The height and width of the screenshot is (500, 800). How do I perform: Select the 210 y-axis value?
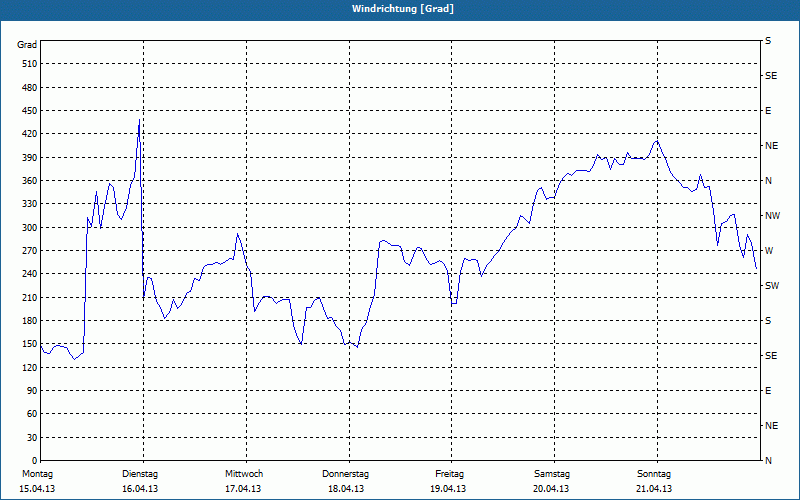click(30, 297)
